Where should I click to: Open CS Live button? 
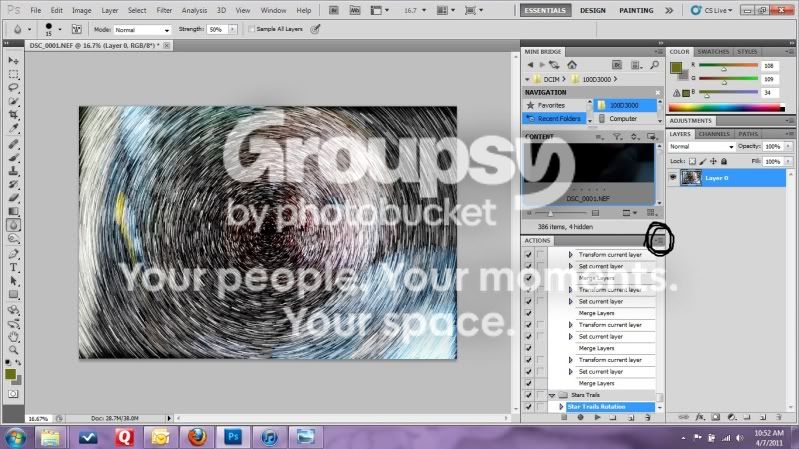[712, 10]
